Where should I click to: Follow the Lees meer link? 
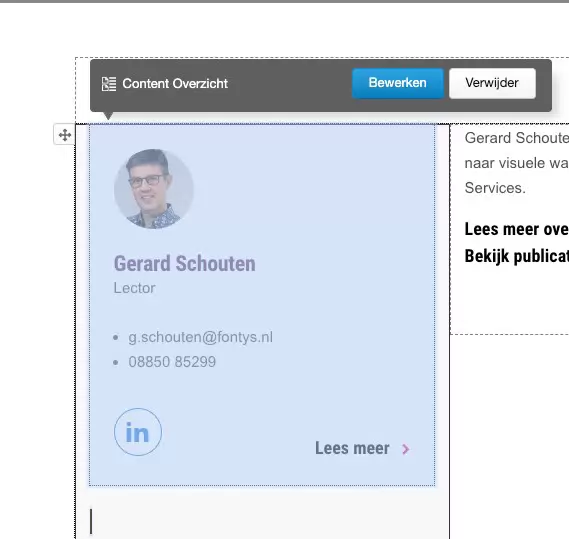352,448
